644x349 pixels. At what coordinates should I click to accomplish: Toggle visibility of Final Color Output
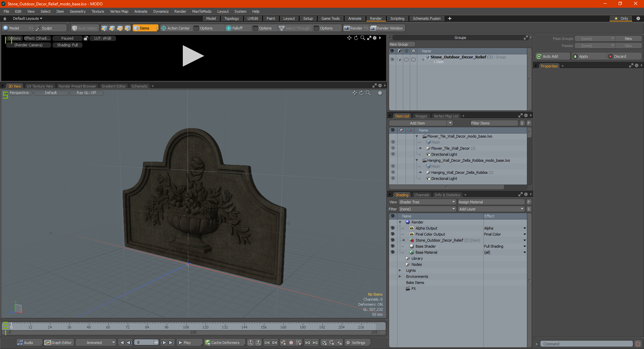coord(392,234)
